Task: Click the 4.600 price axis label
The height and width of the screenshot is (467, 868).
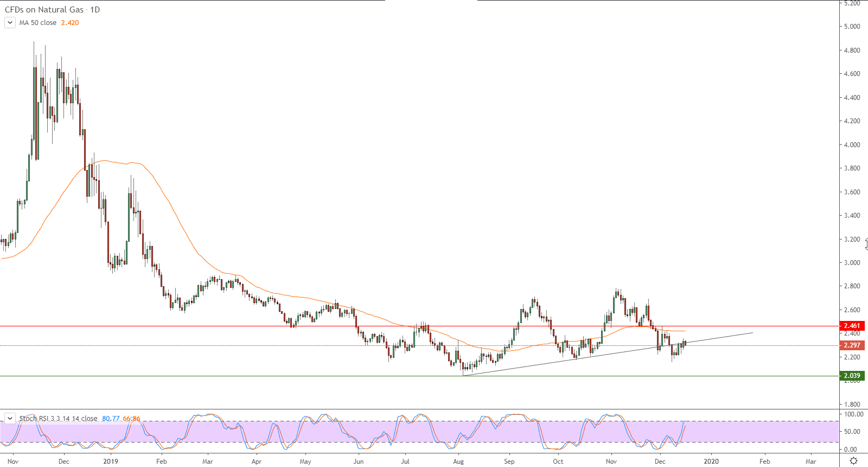Action: click(852, 74)
